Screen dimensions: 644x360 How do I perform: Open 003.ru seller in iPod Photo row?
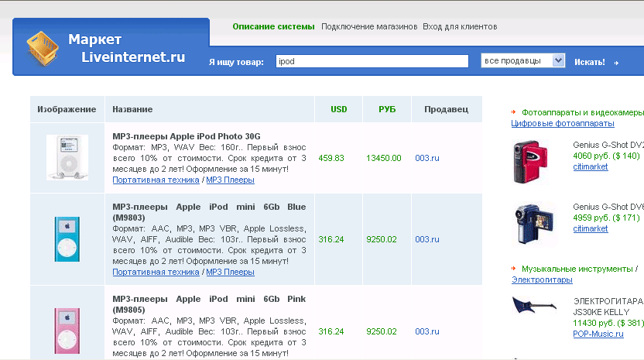pos(427,158)
